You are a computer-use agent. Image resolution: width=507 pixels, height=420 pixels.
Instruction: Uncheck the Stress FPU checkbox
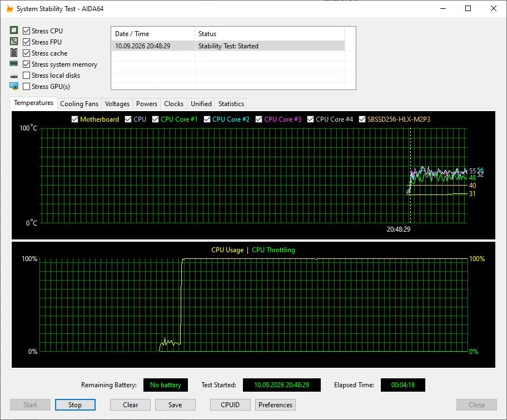tap(27, 42)
